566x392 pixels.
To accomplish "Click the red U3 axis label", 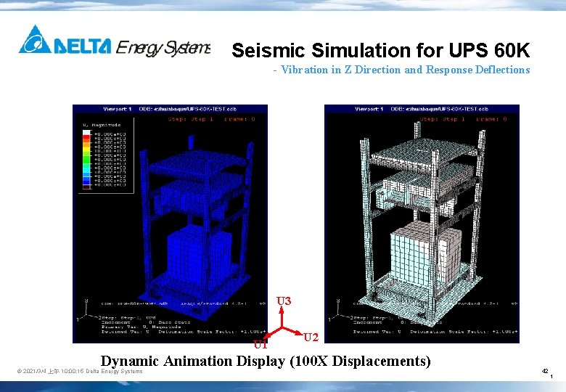I will [284, 301].
